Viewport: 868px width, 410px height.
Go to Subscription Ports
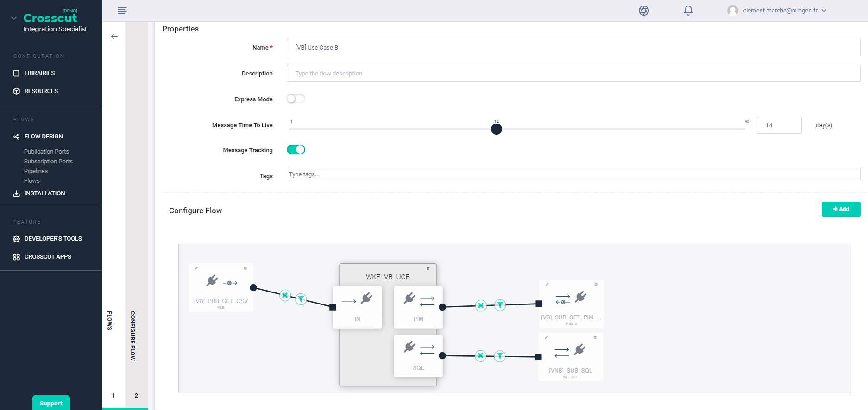coord(48,162)
